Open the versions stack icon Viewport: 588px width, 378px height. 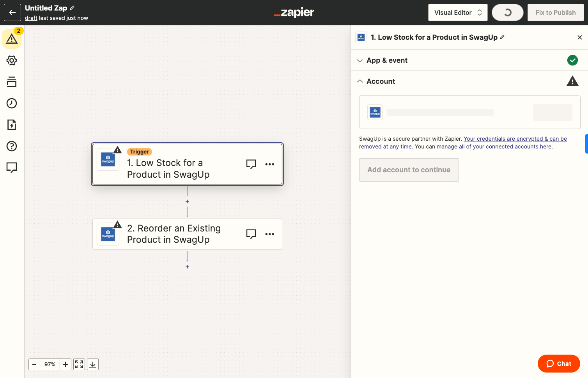pyautogui.click(x=12, y=82)
